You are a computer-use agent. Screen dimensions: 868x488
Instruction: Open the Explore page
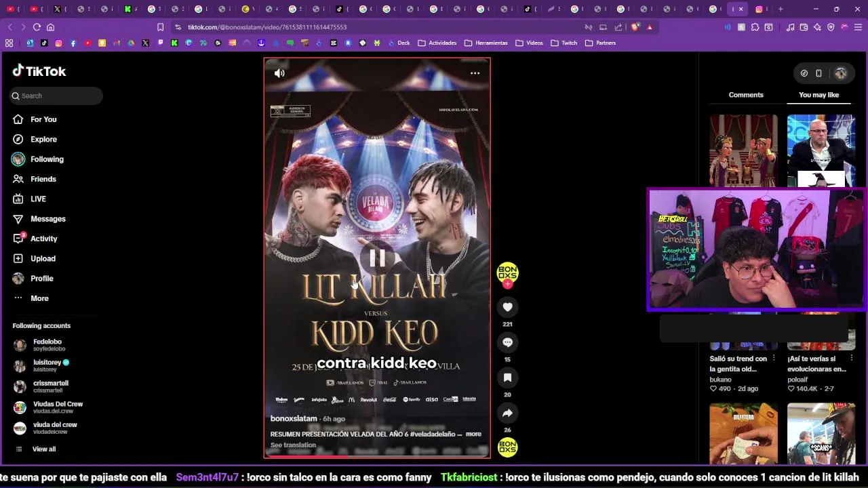click(43, 139)
